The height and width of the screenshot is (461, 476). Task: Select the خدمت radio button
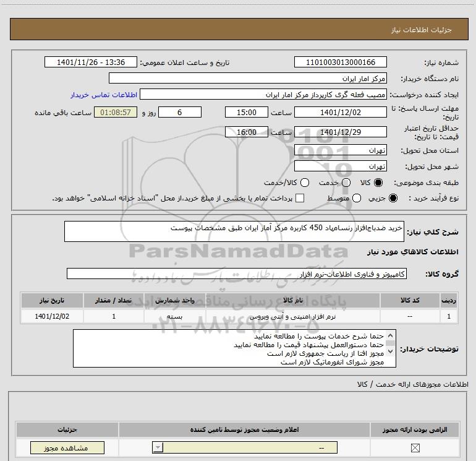pos(346,183)
